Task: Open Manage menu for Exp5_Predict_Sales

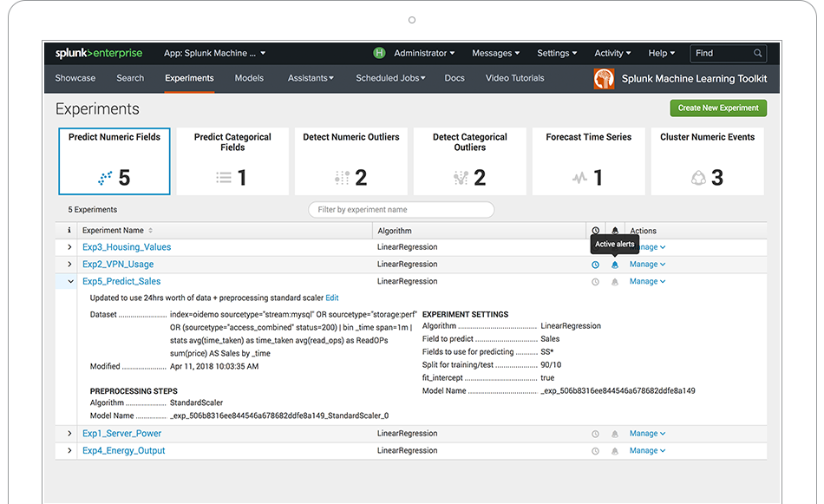Action: (x=647, y=282)
